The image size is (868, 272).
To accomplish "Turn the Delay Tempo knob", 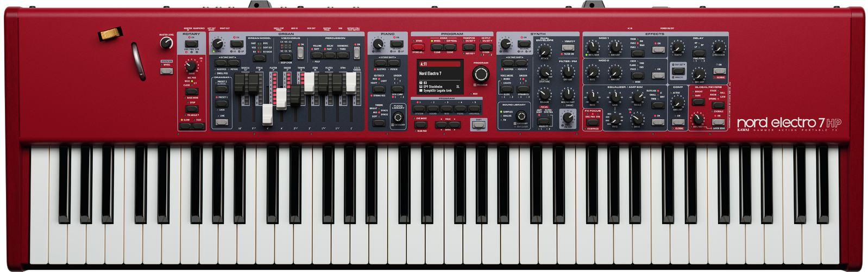I will (678, 47).
